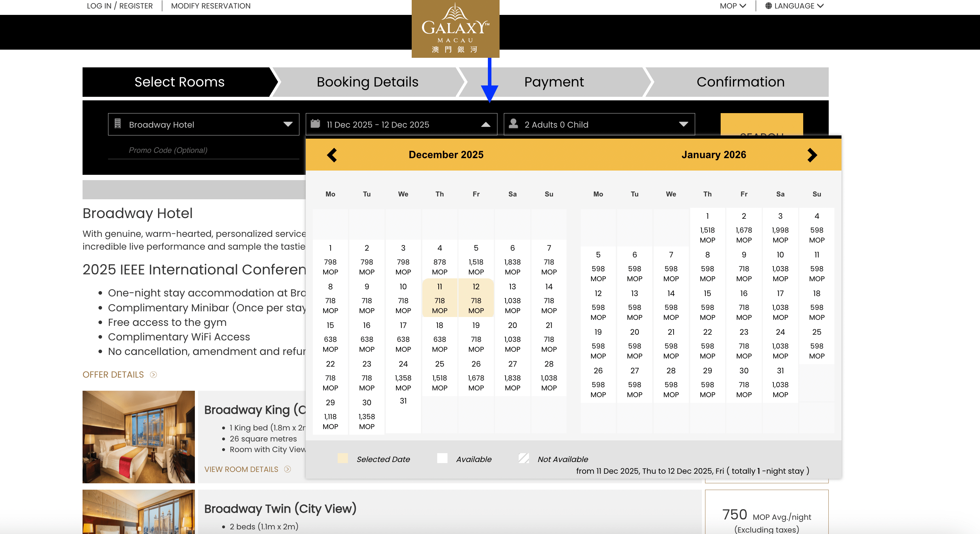
Task: Go to next month in calendar
Action: (x=812, y=155)
